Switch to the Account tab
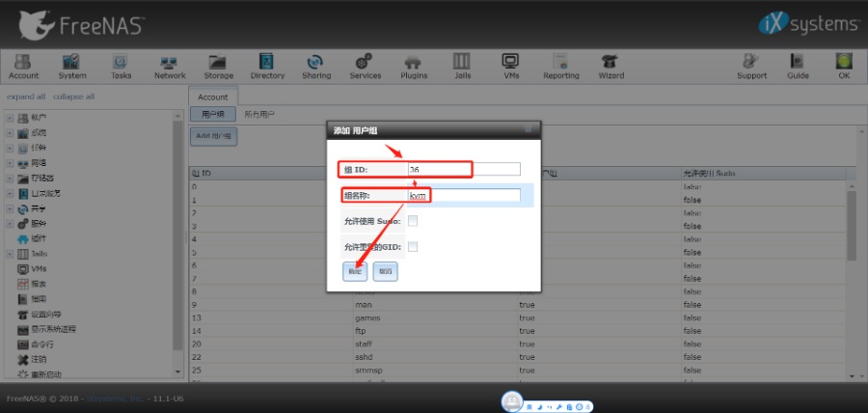Viewport: 868px width, 413px height. (x=212, y=96)
